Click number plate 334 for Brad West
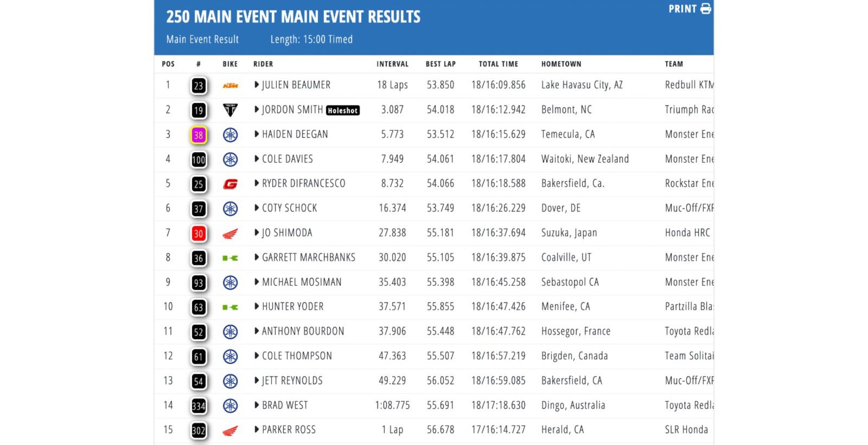The image size is (868, 445). 199,406
